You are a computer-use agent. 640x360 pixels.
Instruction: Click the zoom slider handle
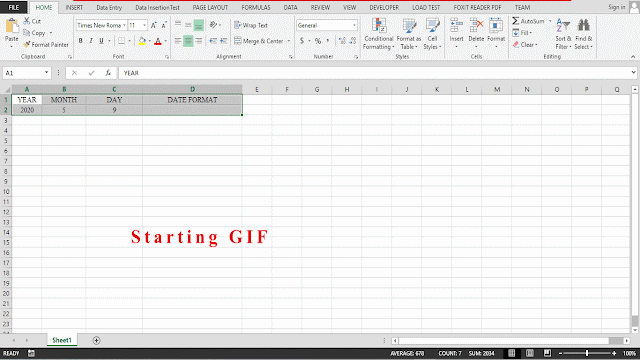coord(587,353)
